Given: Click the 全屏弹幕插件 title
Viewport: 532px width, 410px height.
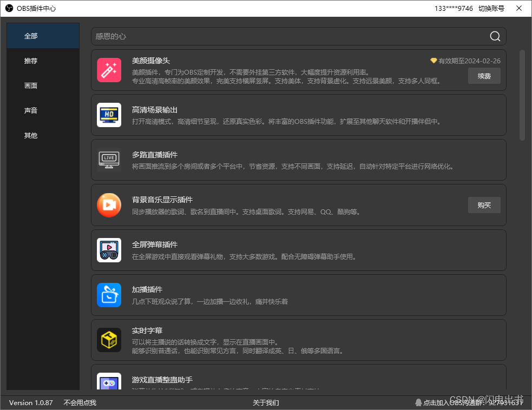Looking at the screenshot, I should pyautogui.click(x=154, y=244).
